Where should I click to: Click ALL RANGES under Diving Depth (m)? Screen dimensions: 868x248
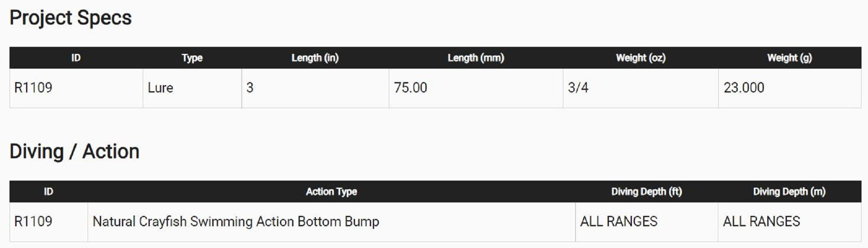761,222
